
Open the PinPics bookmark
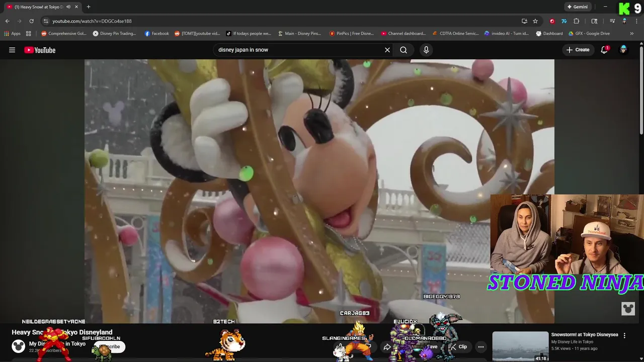point(352,34)
